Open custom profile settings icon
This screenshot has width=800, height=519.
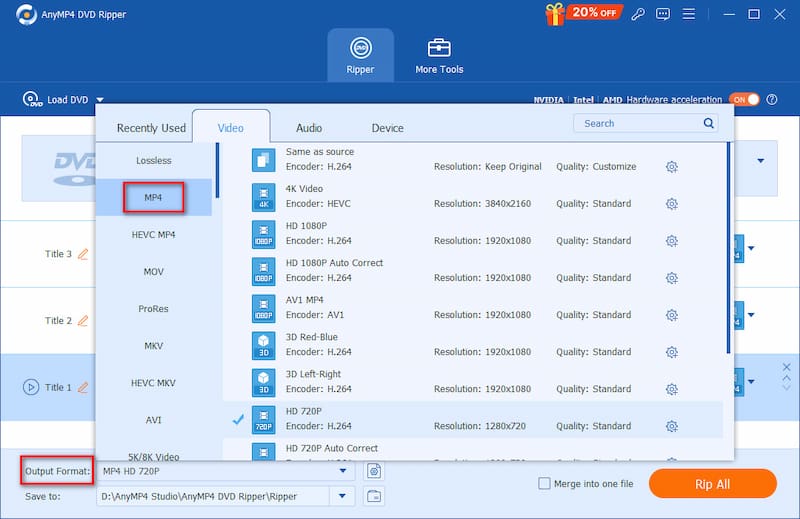[x=374, y=471]
